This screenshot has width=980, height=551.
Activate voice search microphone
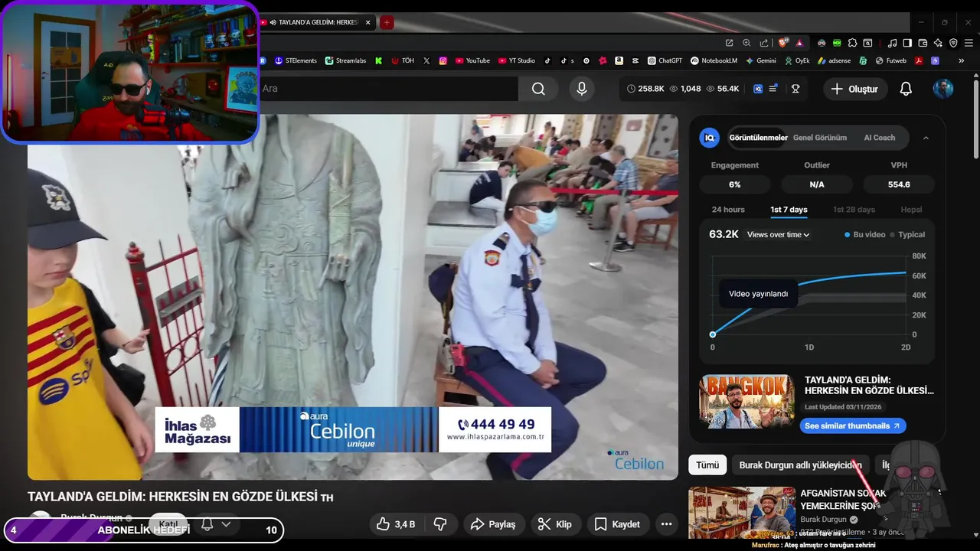coord(582,89)
